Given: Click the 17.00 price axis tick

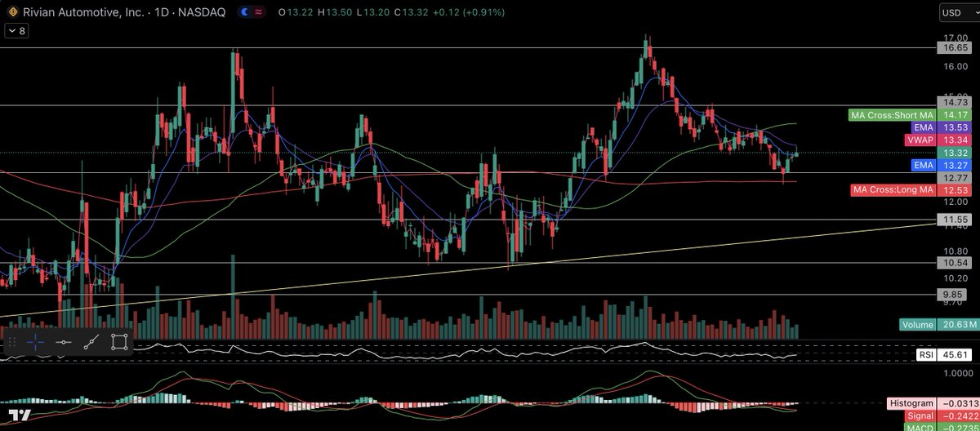Looking at the screenshot, I should (954, 38).
